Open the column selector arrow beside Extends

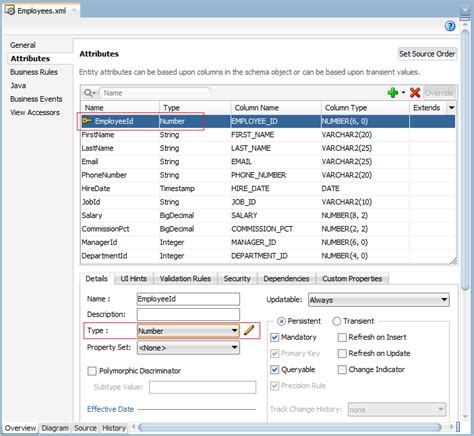pyautogui.click(x=452, y=108)
